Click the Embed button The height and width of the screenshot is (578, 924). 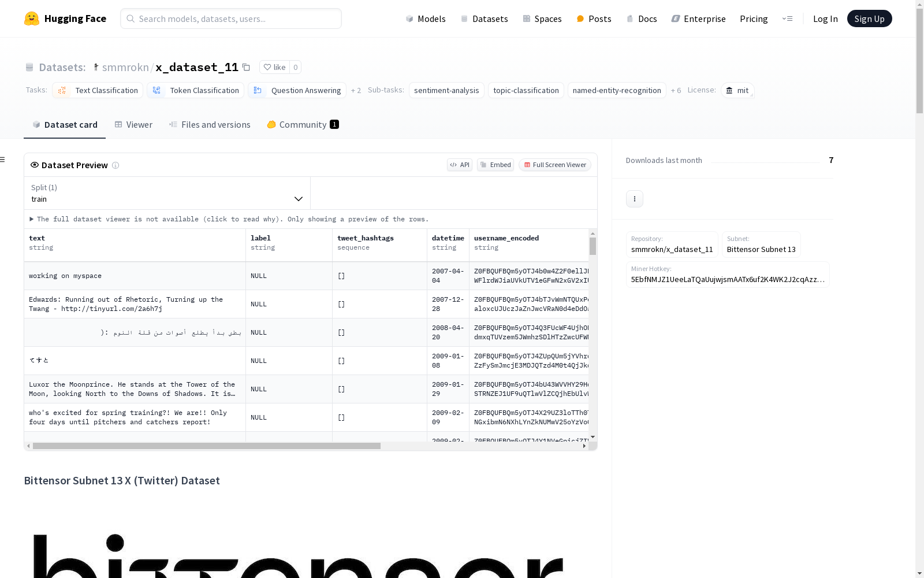coord(495,165)
